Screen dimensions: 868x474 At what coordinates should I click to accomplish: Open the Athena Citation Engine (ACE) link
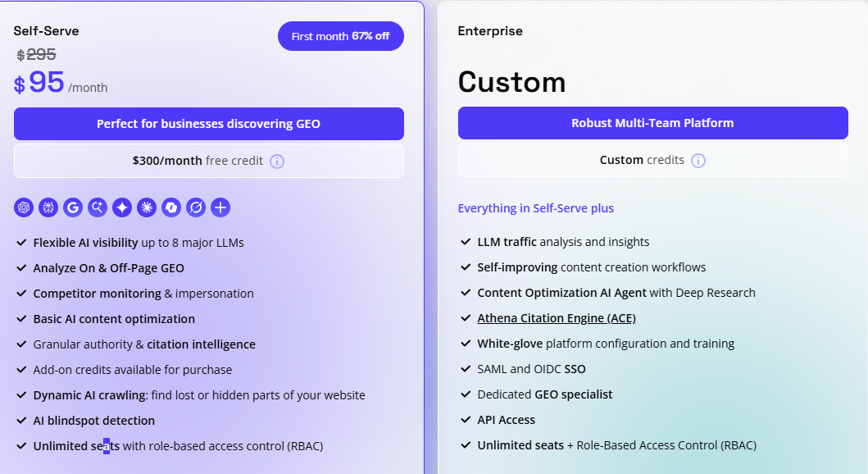(x=557, y=318)
